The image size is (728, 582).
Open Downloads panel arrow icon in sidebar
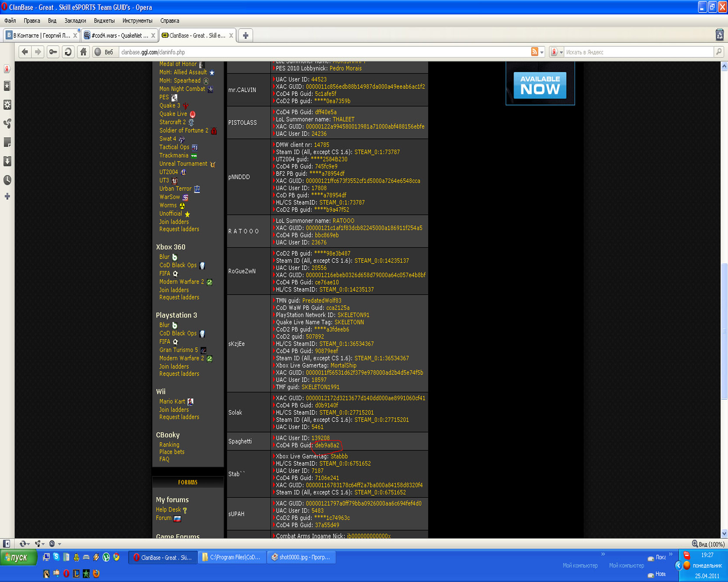[x=7, y=161]
